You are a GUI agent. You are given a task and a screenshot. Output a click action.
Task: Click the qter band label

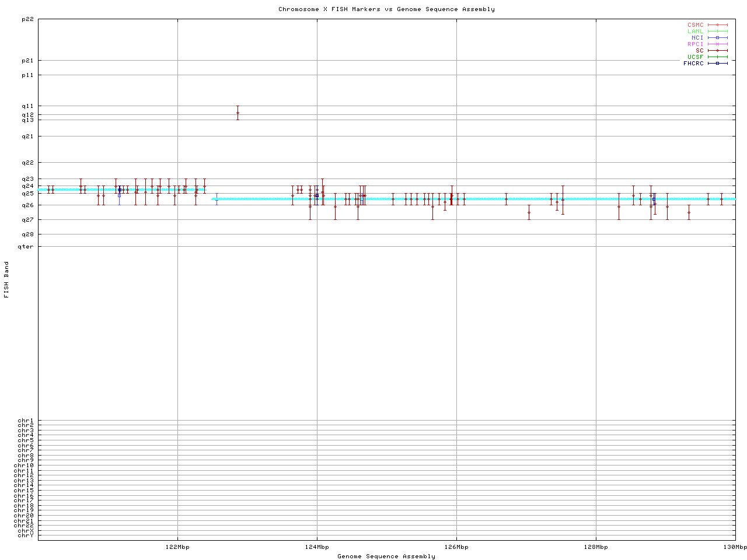pos(26,247)
